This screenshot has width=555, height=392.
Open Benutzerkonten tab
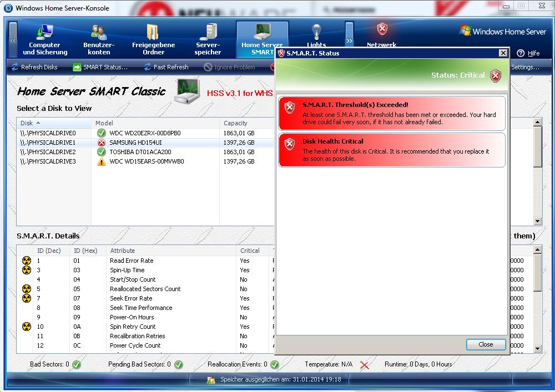(99, 39)
